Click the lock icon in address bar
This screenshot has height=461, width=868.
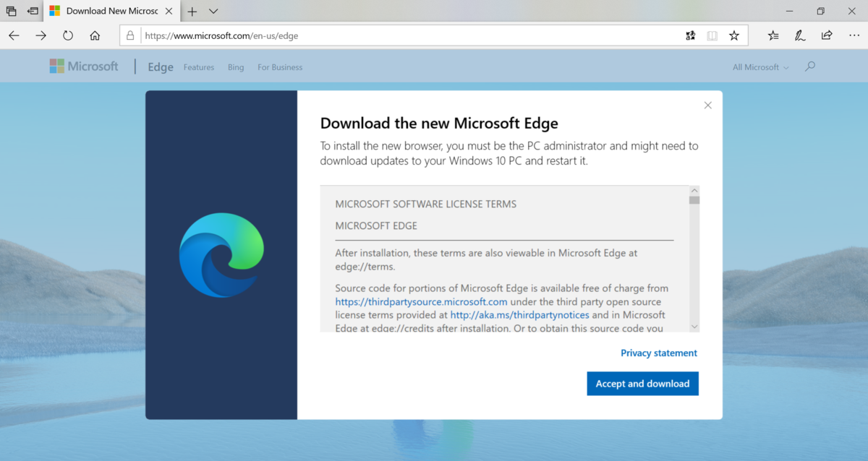130,35
